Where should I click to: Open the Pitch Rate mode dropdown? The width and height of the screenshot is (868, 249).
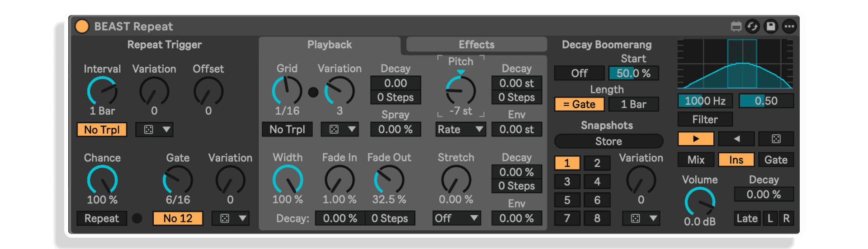point(461,130)
